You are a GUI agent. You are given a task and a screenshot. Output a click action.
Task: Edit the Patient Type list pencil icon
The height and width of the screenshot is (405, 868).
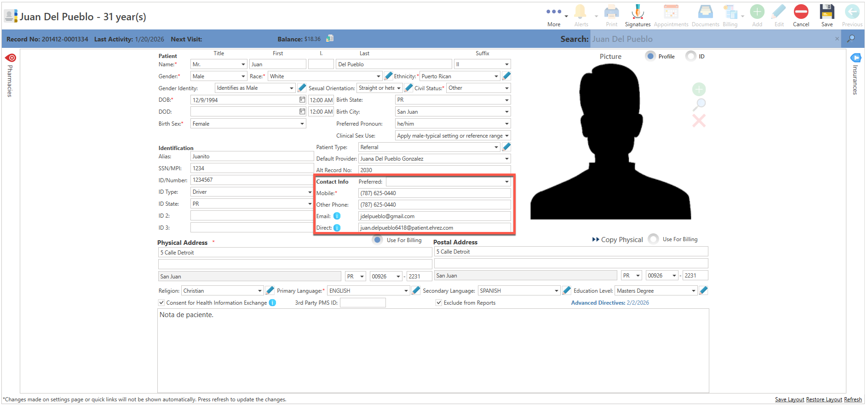tap(506, 147)
